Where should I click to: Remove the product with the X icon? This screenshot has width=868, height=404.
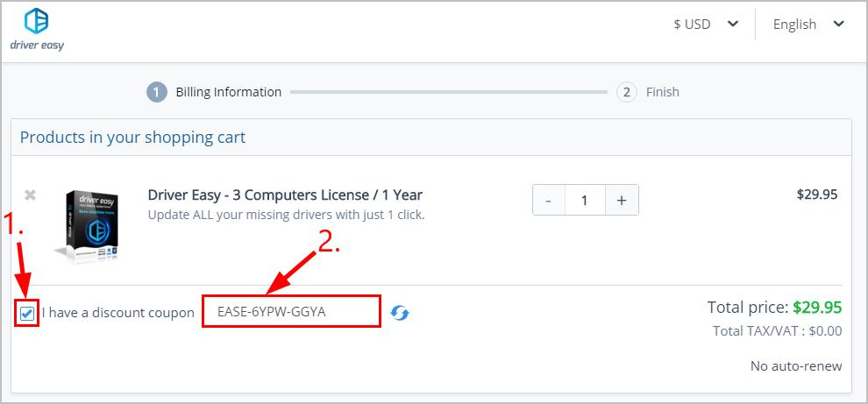[30, 195]
